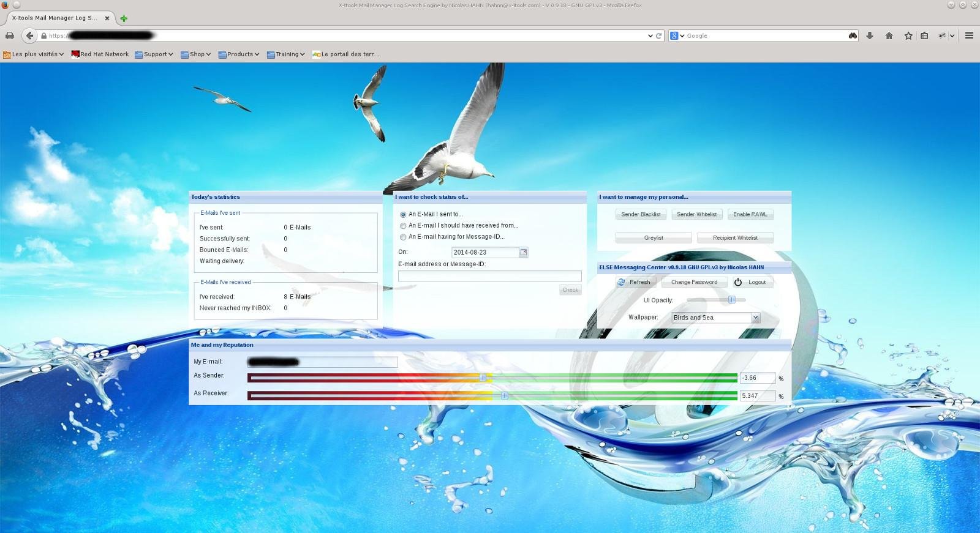Click 'ELSE Messaging Center' panel header

pos(694,267)
